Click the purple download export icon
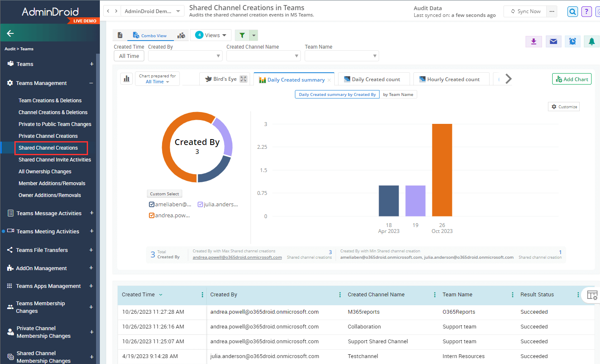The height and width of the screenshot is (364, 600). (534, 41)
